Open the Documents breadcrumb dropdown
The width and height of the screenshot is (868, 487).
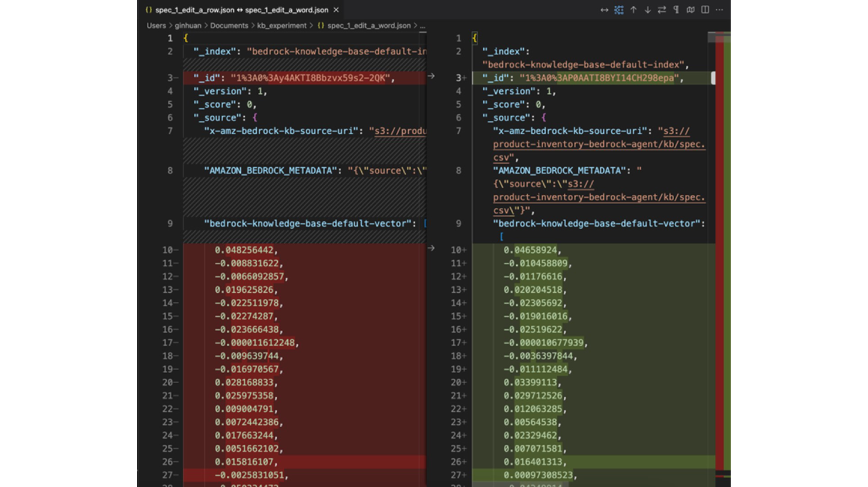click(x=229, y=26)
